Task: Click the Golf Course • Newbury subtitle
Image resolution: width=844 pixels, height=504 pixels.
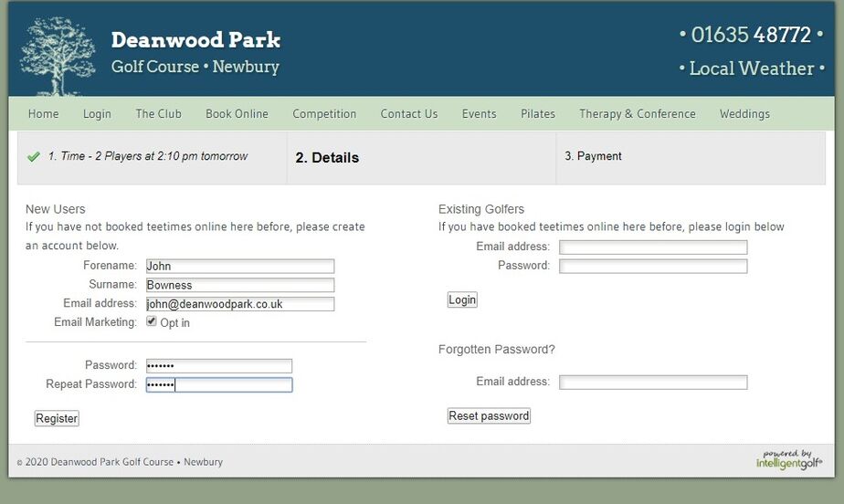Action: [x=195, y=67]
